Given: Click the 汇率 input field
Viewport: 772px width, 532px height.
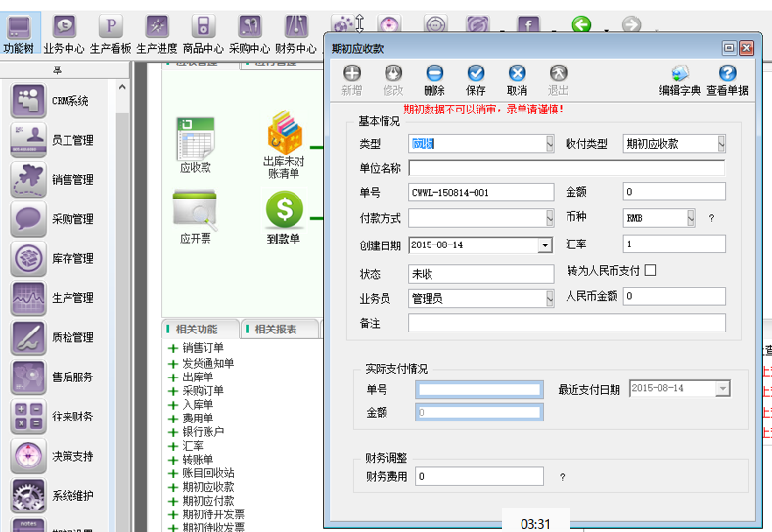Looking at the screenshot, I should click(674, 244).
